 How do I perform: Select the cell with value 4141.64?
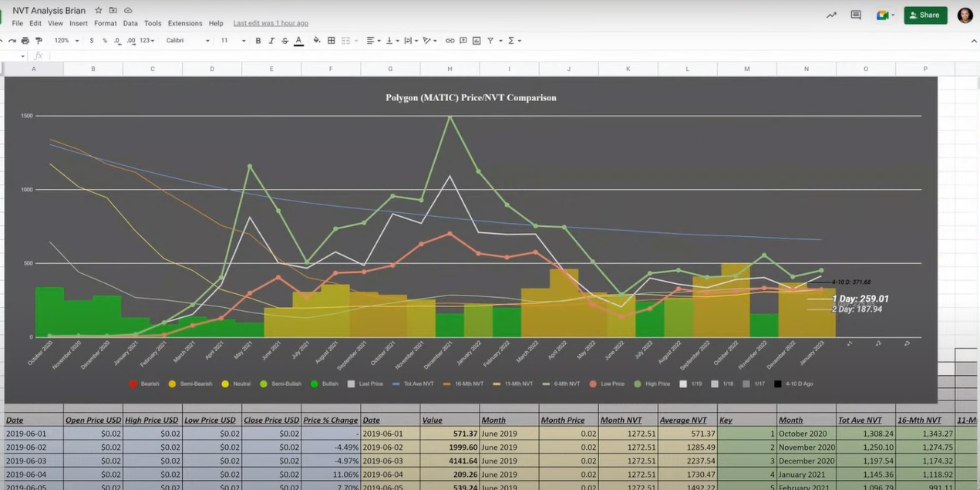(x=450, y=461)
